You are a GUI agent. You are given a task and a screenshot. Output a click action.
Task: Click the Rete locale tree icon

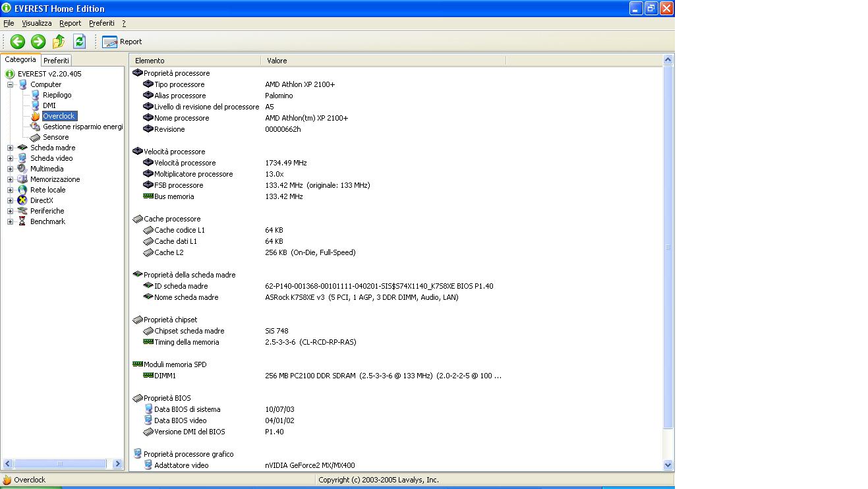click(22, 190)
